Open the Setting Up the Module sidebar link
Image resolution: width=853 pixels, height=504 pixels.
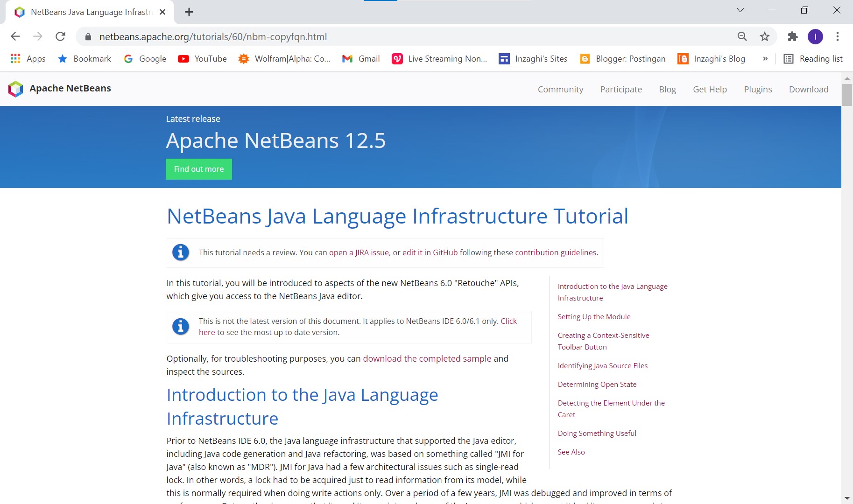pyautogui.click(x=594, y=316)
